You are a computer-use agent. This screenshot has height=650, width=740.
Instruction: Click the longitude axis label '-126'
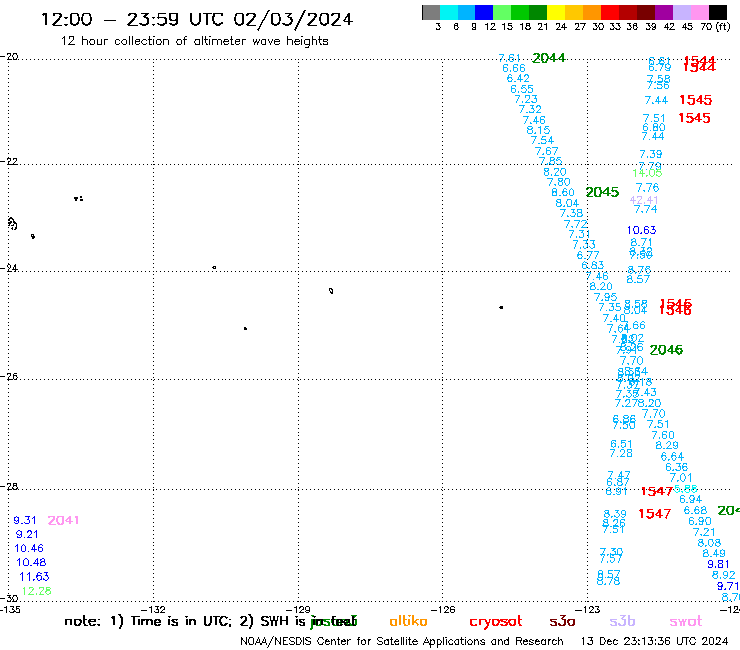click(x=443, y=609)
